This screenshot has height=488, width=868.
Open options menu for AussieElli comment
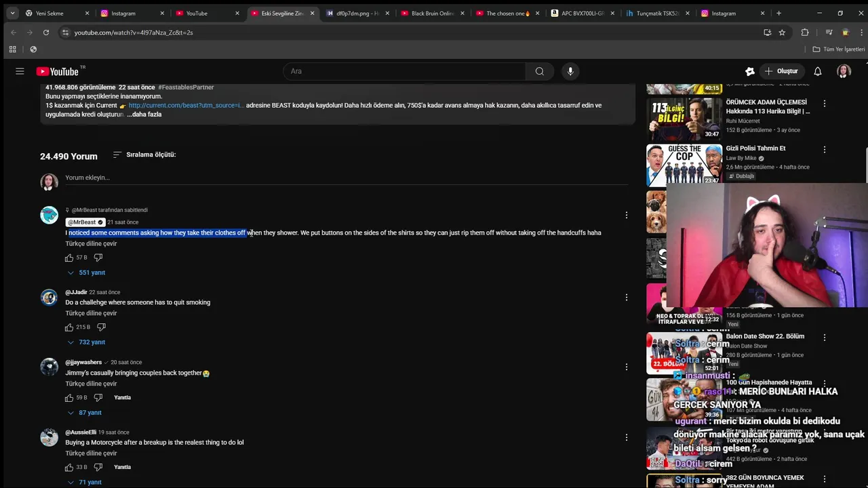coord(627,437)
